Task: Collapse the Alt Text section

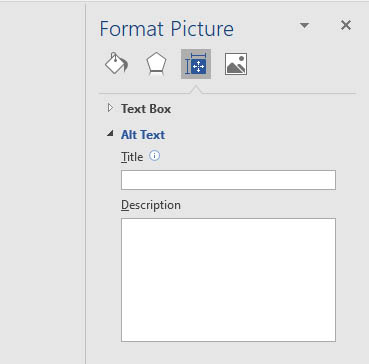Action: pyautogui.click(x=110, y=134)
